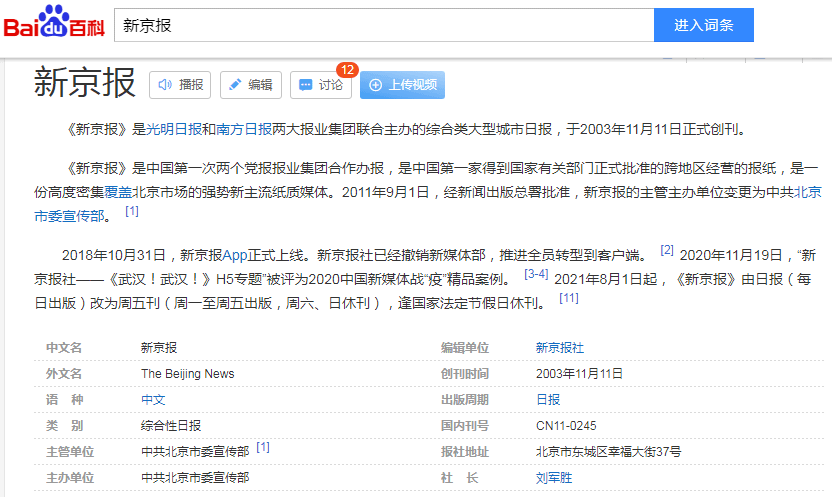
Task: Open the 光明日报 link
Action: point(174,129)
